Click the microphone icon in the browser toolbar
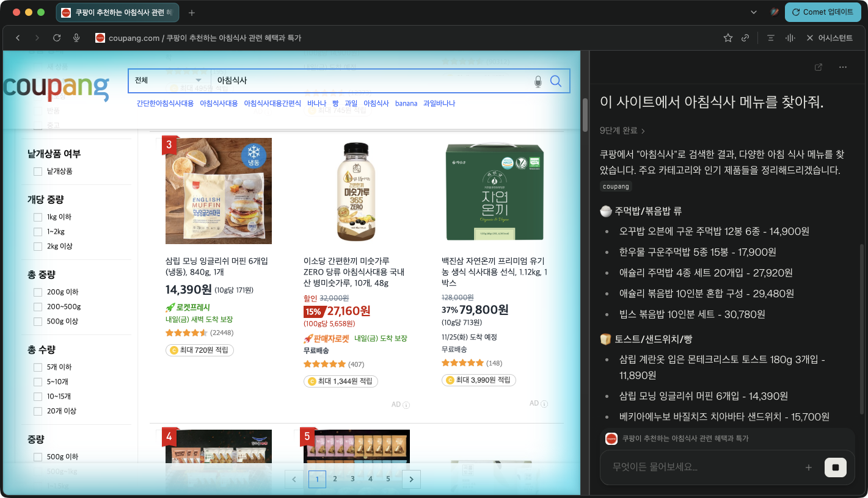 pyautogui.click(x=76, y=38)
